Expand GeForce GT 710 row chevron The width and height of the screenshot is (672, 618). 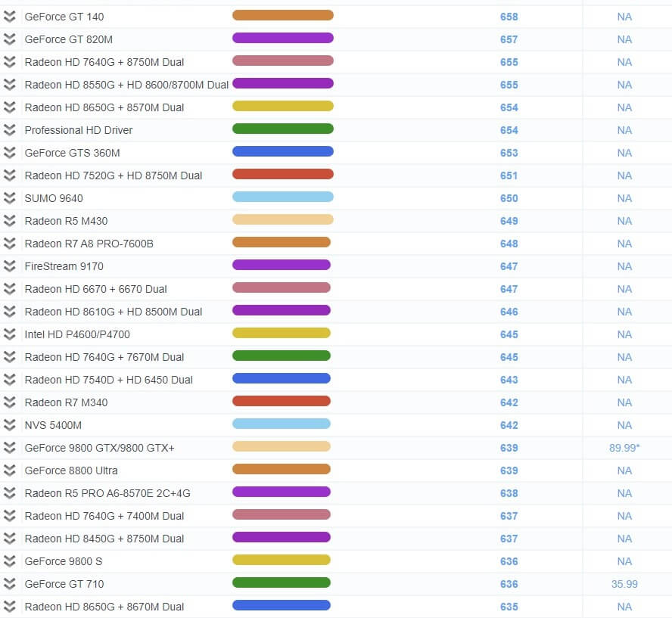9,584
